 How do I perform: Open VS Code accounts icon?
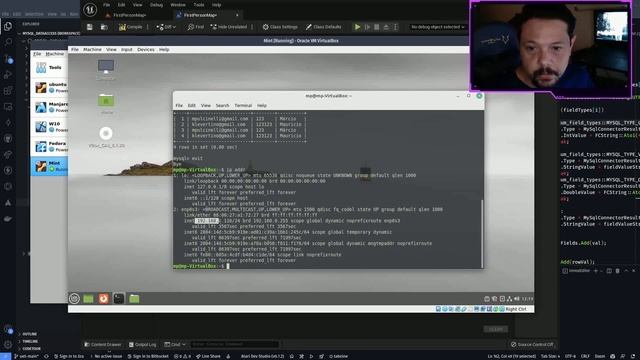(x=8, y=330)
